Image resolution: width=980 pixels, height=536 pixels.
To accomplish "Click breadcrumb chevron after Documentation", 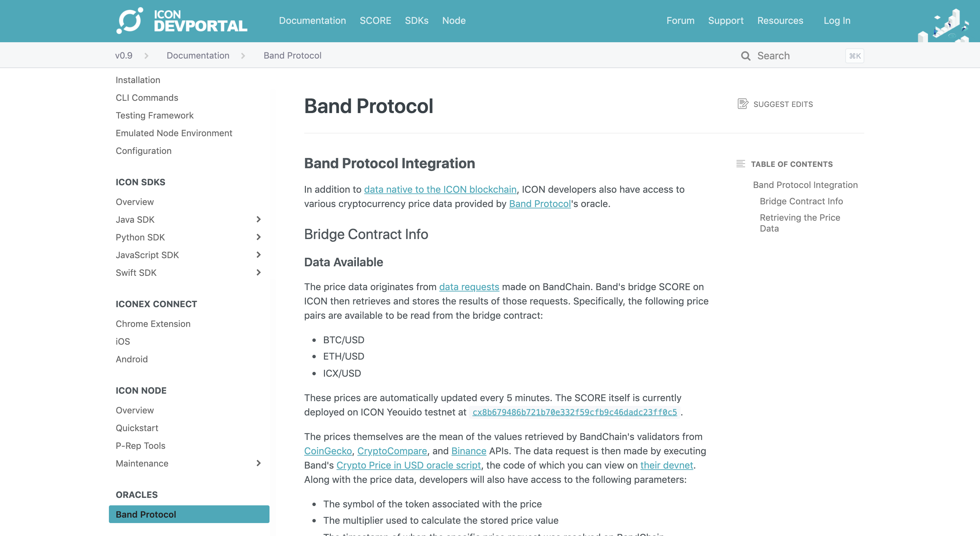I will (243, 56).
